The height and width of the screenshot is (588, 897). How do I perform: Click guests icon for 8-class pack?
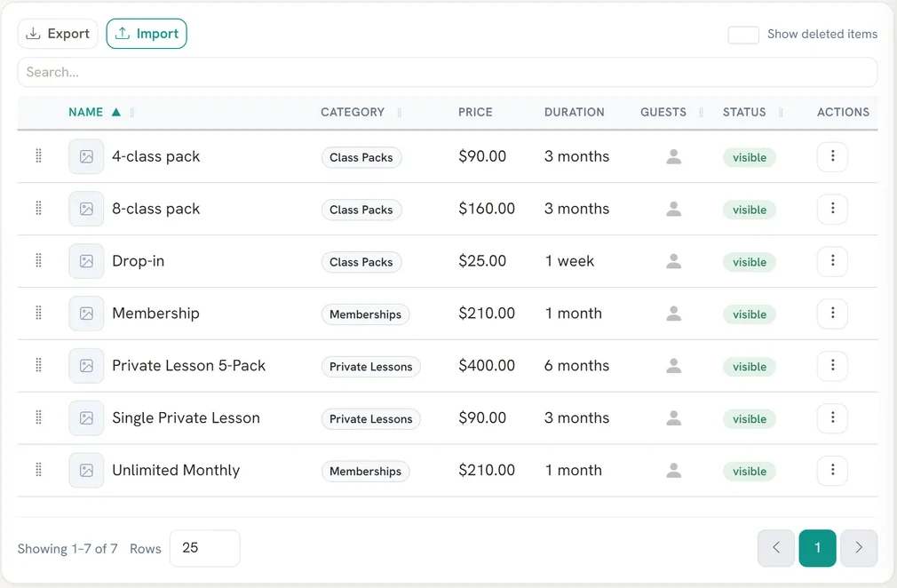(674, 209)
